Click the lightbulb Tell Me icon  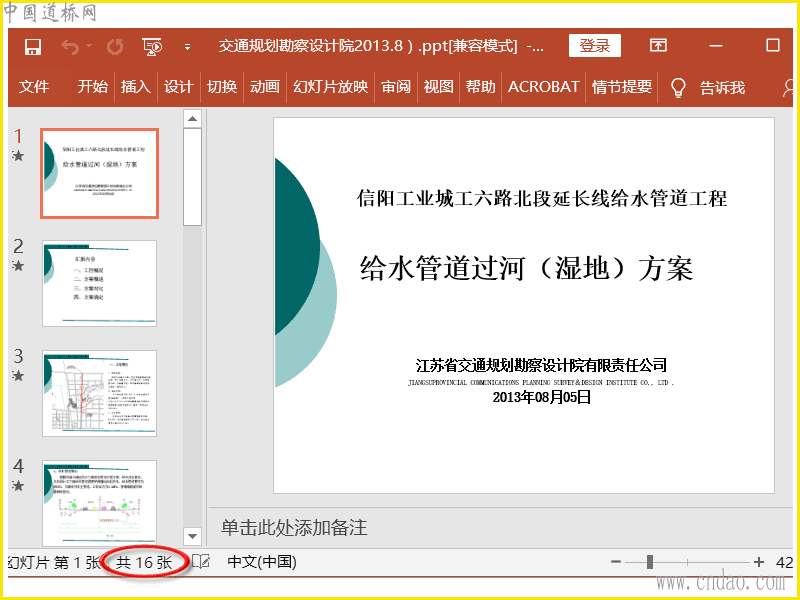678,88
